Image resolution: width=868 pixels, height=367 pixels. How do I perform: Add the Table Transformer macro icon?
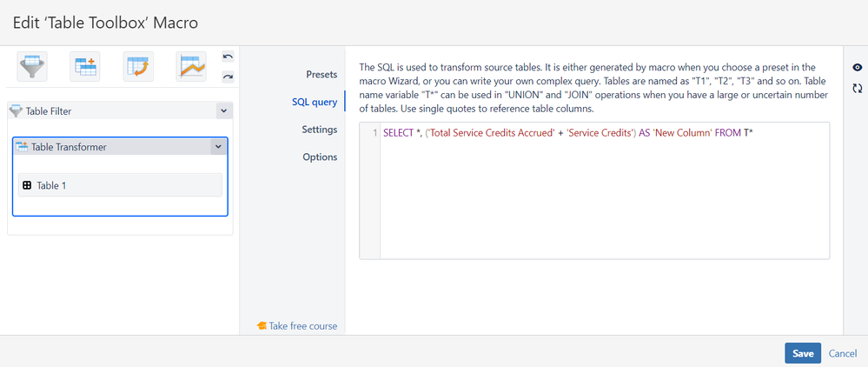pos(85,66)
